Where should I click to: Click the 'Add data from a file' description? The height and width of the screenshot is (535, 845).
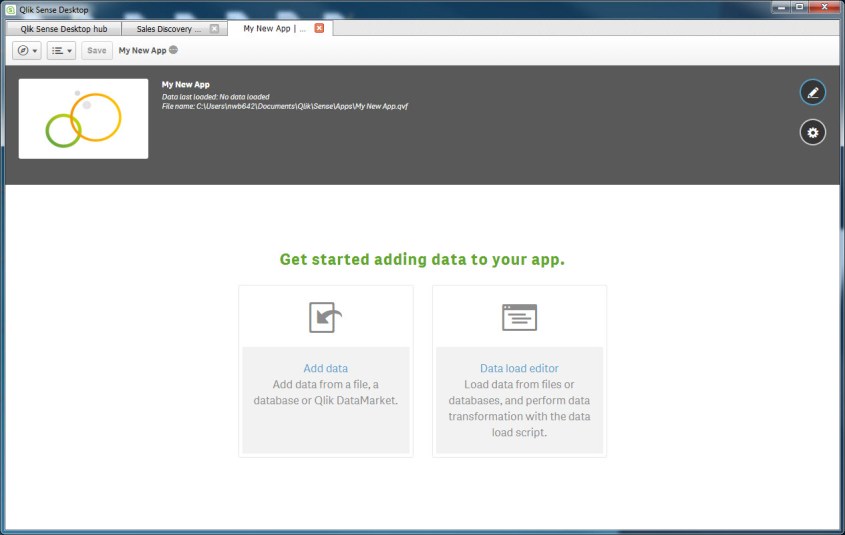tap(325, 393)
